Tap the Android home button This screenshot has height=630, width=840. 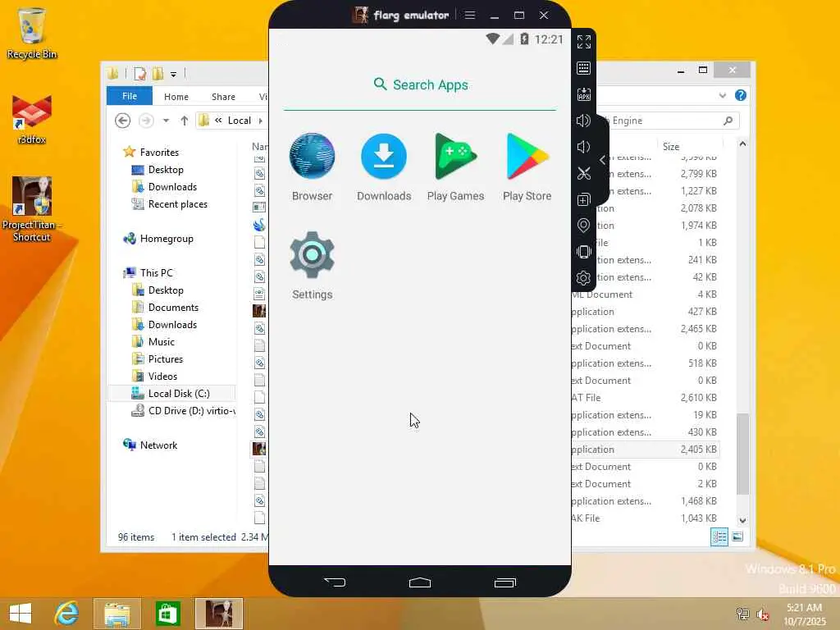pos(419,582)
